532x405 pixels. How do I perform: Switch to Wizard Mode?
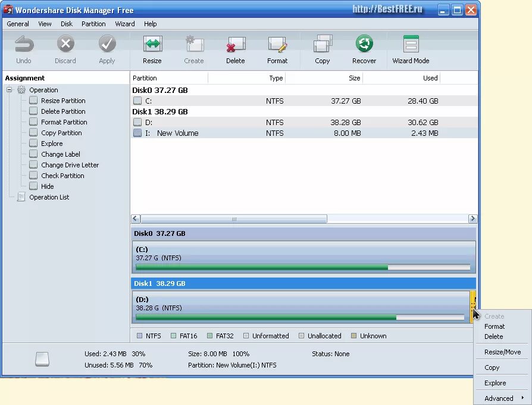tap(411, 44)
